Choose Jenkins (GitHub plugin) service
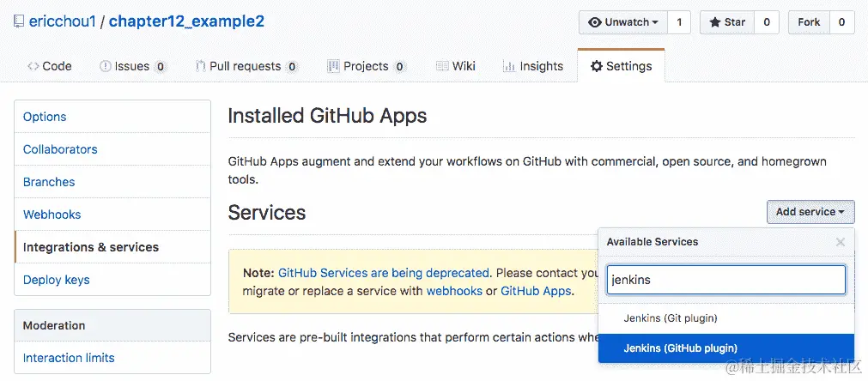Image resolution: width=868 pixels, height=381 pixels. [681, 348]
